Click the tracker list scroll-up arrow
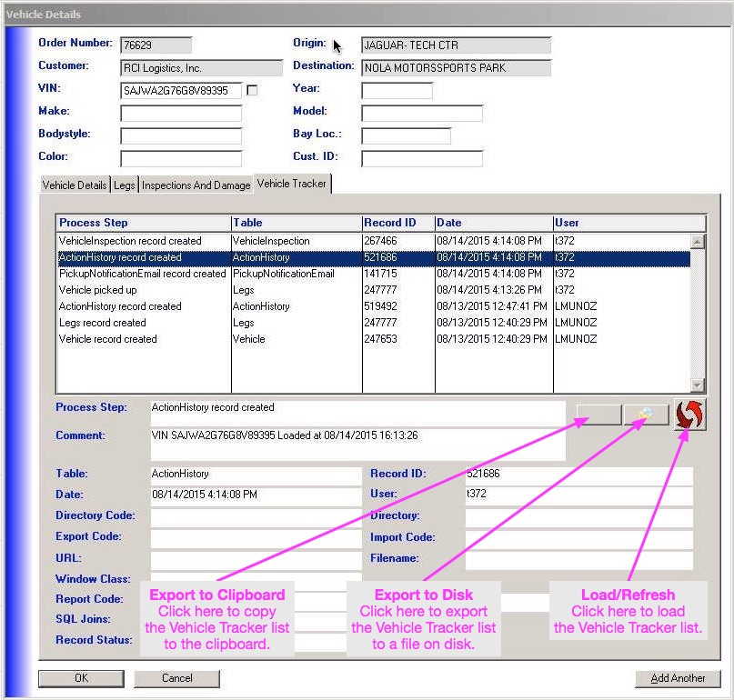The width and height of the screenshot is (734, 700). click(x=697, y=242)
